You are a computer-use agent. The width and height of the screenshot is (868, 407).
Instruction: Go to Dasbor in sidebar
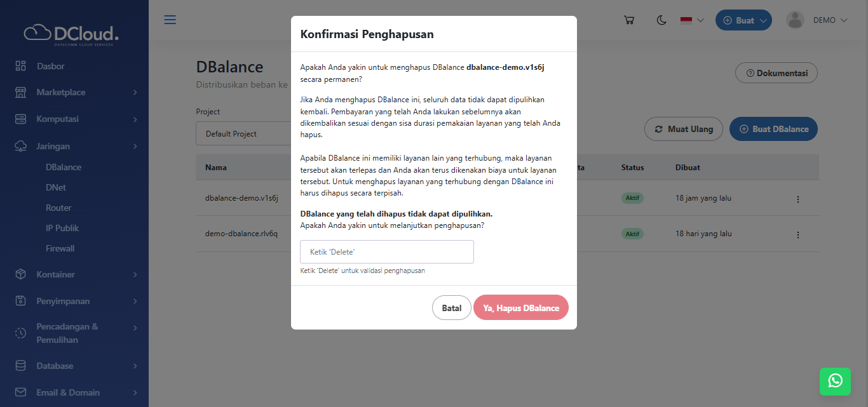tap(50, 66)
